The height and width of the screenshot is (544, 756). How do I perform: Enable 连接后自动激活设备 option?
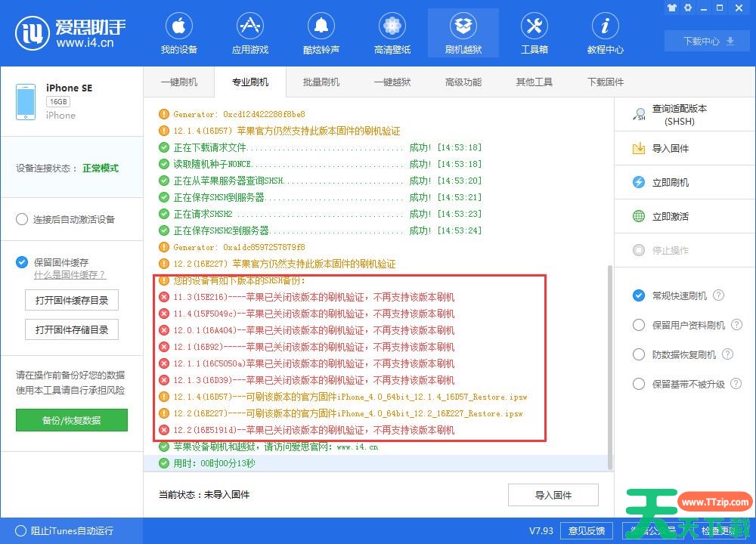[x=22, y=219]
